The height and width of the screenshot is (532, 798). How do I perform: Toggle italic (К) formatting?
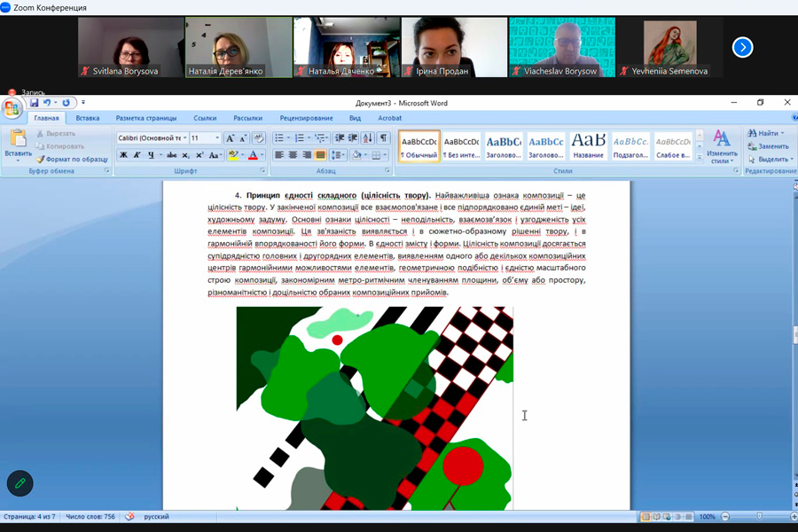(x=137, y=155)
